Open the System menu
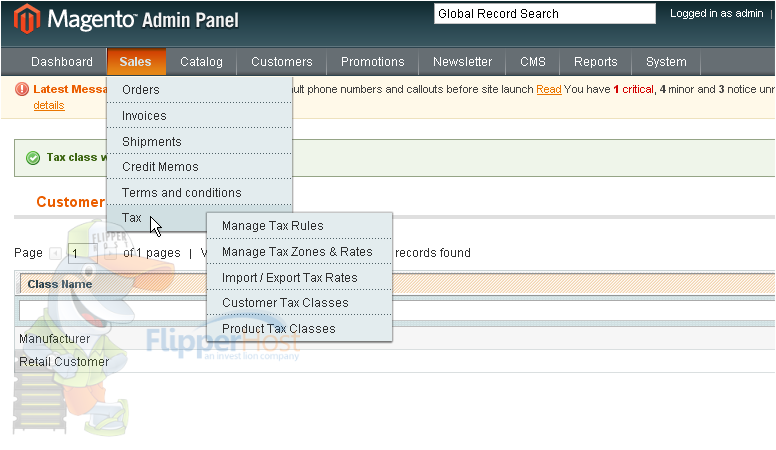This screenshot has width=776, height=450. click(x=666, y=62)
